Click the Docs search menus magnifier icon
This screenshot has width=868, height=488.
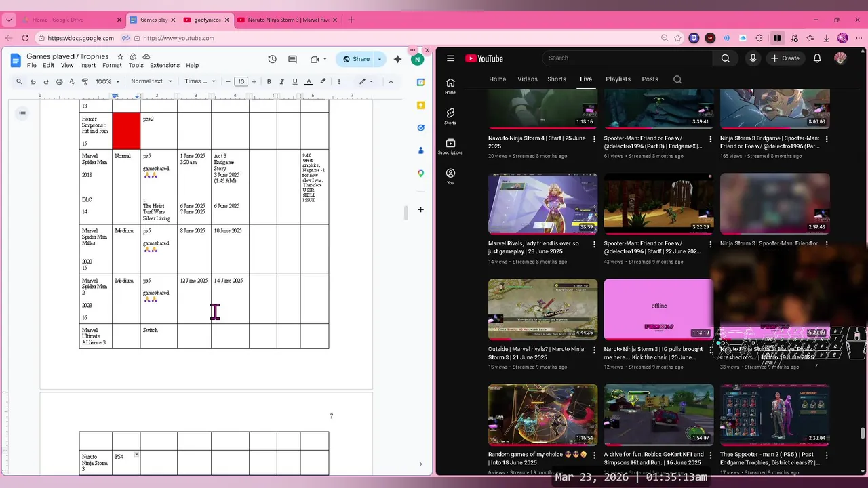point(19,81)
